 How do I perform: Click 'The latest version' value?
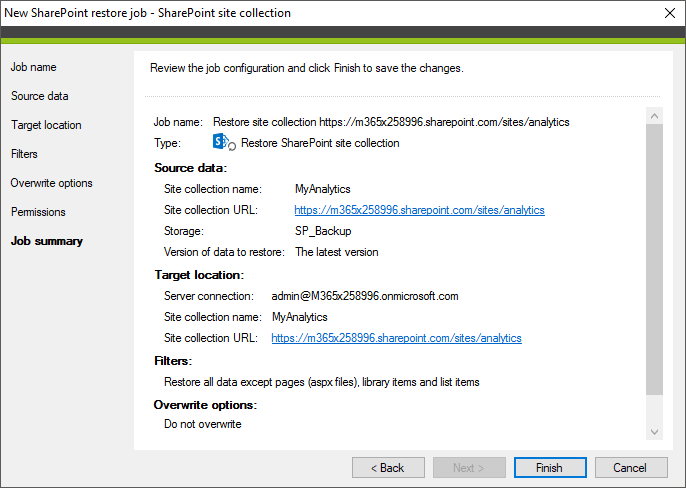point(336,252)
